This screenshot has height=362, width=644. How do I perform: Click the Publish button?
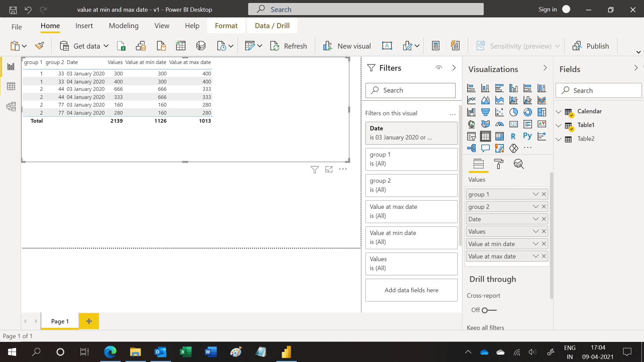pyautogui.click(x=591, y=46)
